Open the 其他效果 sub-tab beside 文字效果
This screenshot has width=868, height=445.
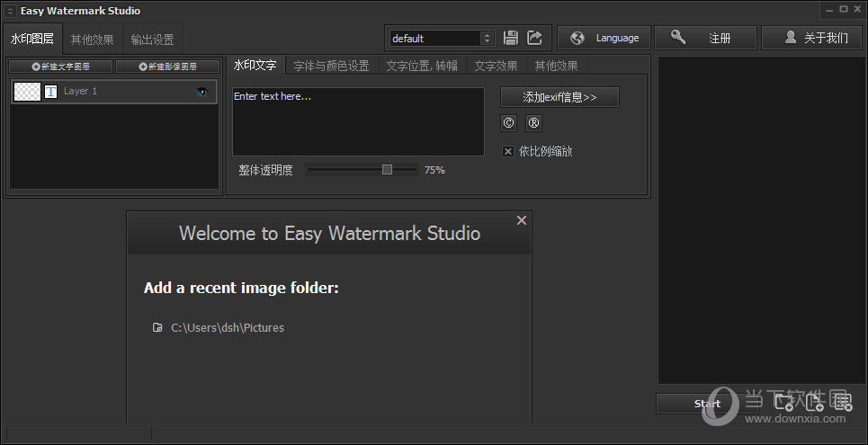click(557, 66)
